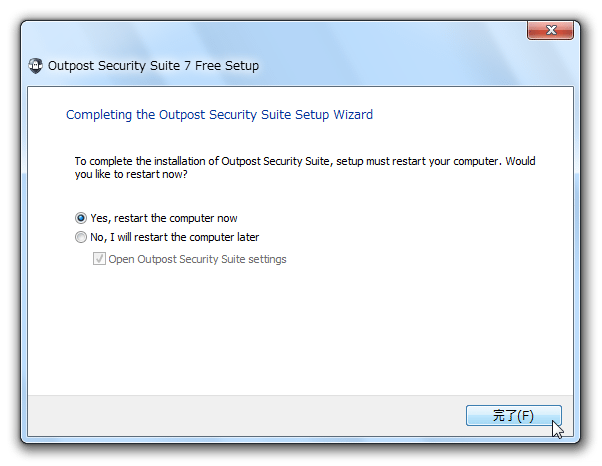
Task: Click the 完了(F) finish button
Action: tap(514, 415)
